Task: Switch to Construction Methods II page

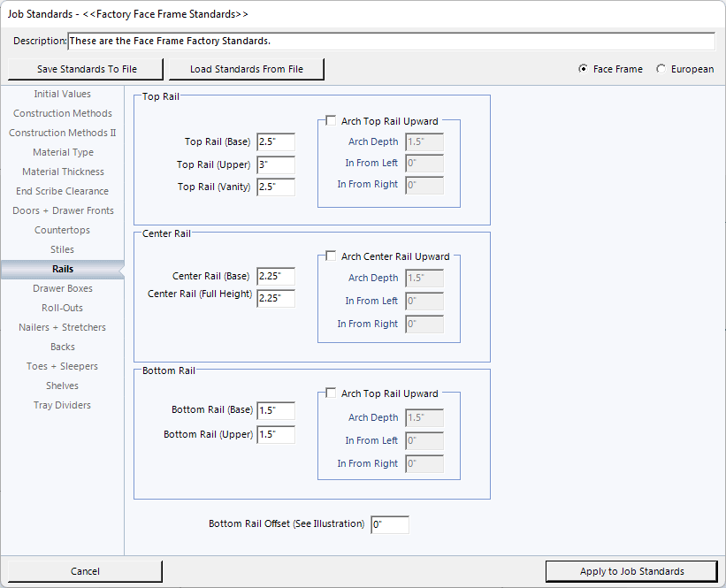Action: [62, 133]
